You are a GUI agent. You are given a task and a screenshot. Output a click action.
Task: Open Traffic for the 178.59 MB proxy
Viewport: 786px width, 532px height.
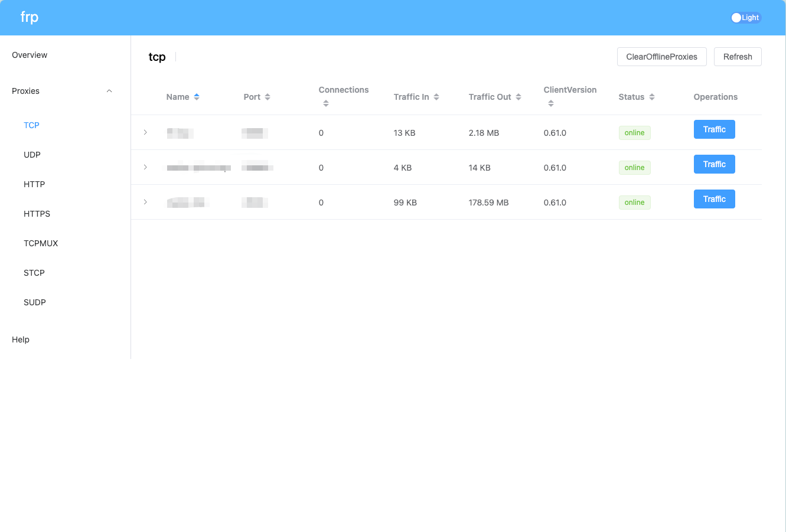[714, 199]
